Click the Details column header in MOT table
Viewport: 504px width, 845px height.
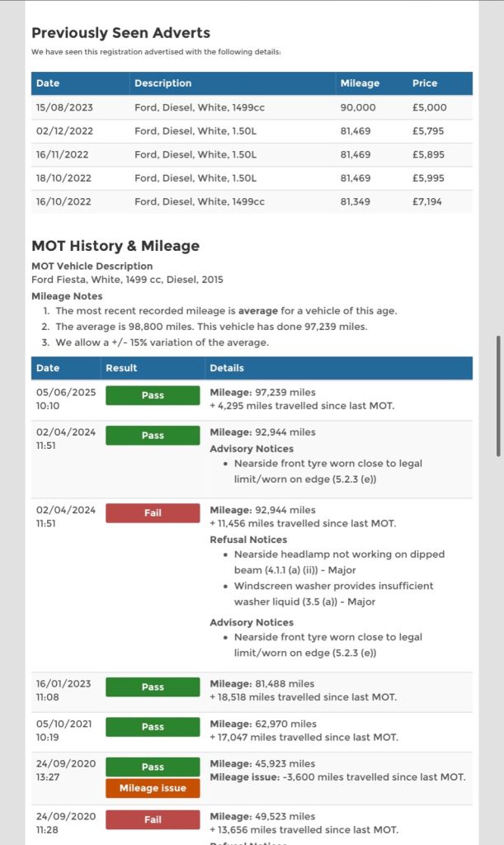(x=227, y=368)
